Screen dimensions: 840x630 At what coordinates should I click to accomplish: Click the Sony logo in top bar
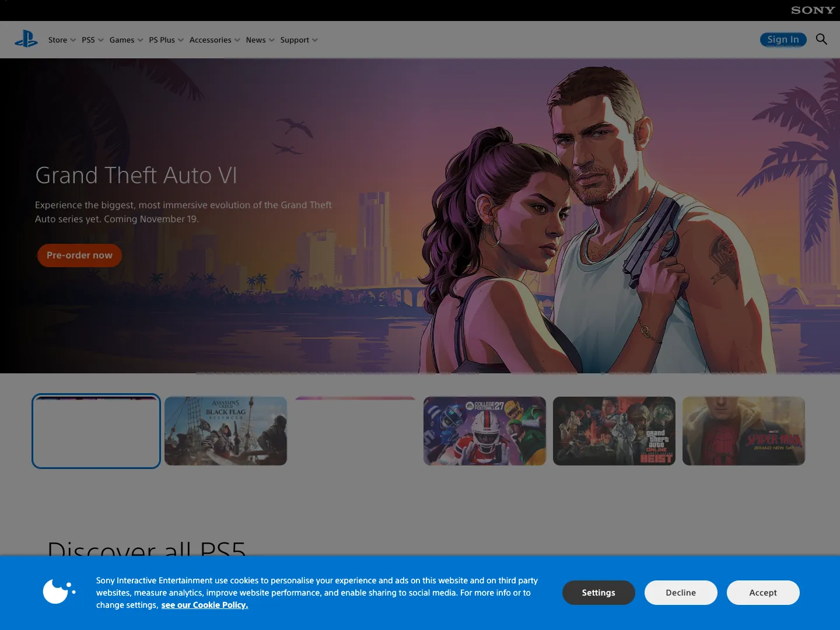tap(813, 10)
